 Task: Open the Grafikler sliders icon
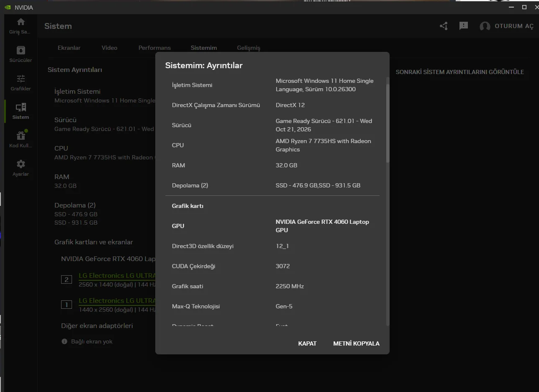click(21, 79)
